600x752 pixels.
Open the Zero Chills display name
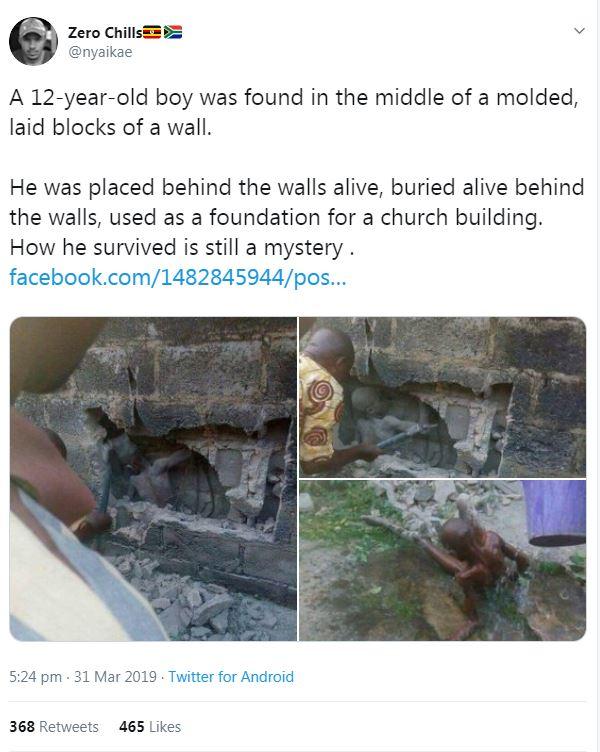105,33
